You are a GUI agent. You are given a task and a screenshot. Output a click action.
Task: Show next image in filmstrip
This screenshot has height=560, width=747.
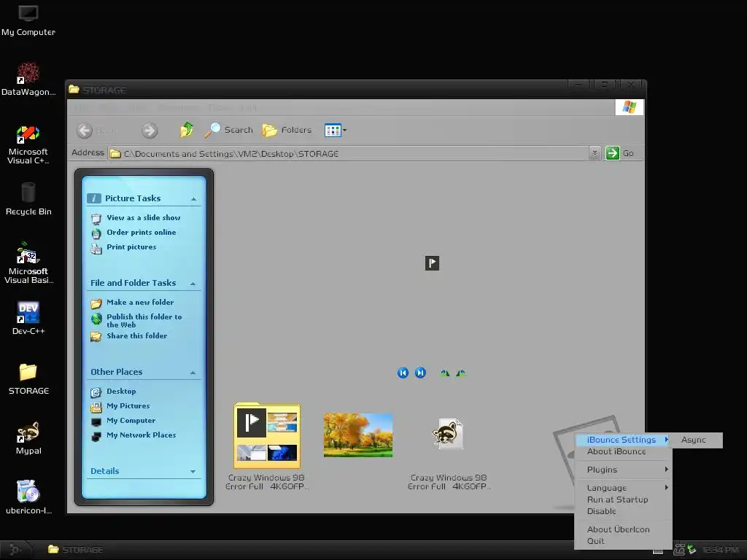(x=420, y=373)
